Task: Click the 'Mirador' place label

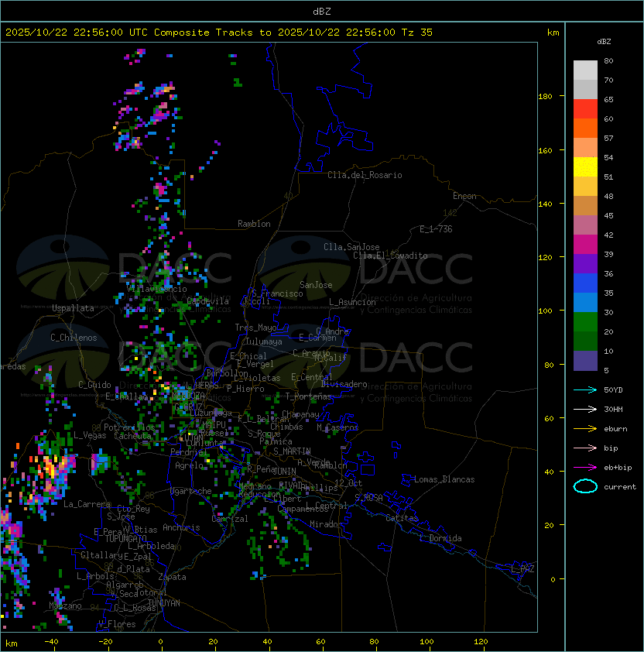Action: (326, 524)
